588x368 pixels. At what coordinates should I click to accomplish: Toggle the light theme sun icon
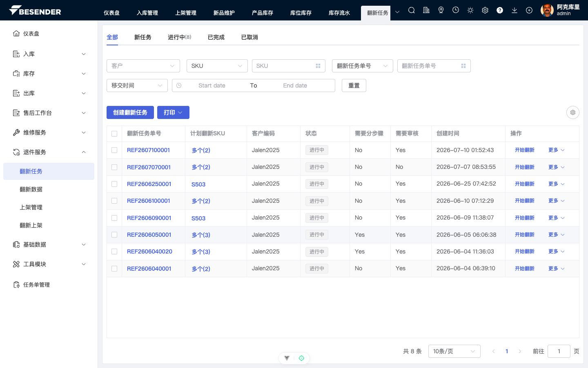[470, 10]
